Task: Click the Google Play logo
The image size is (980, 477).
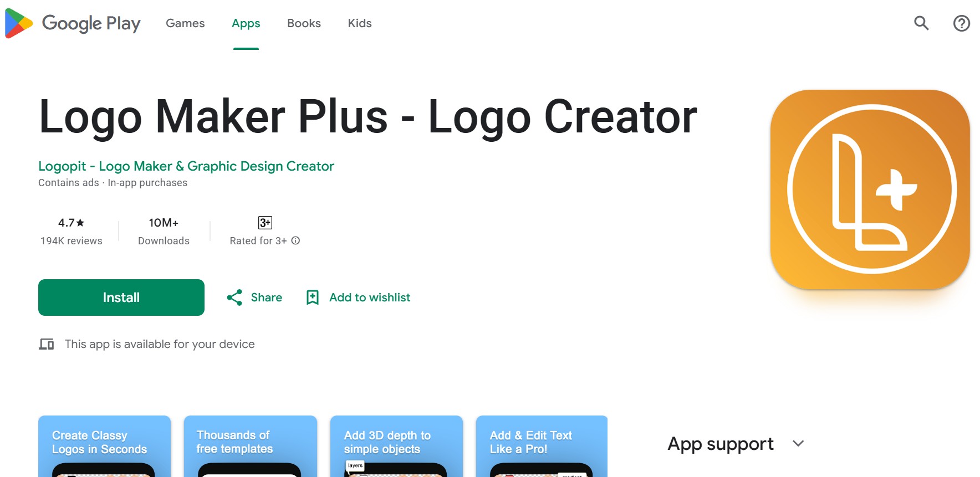Action: click(x=73, y=23)
